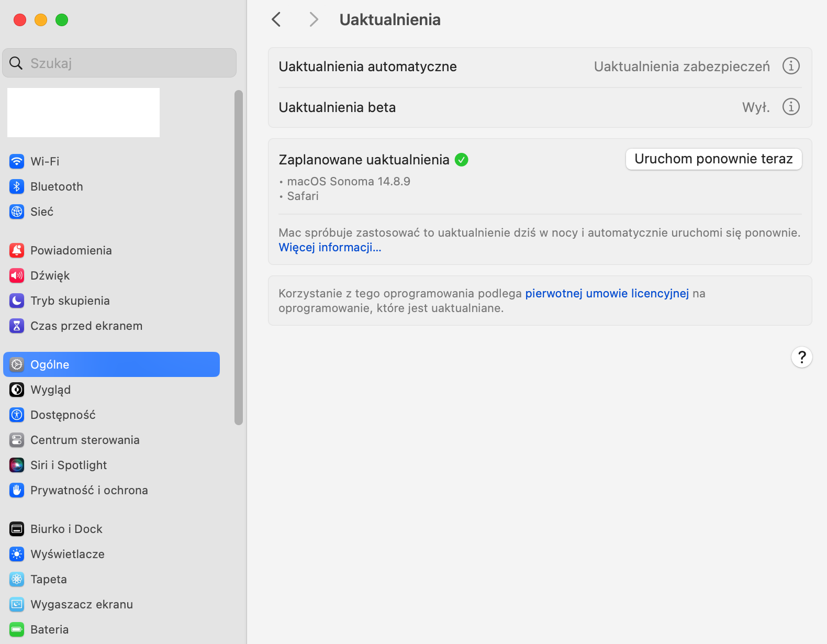Click the sidebar vertical scrollbar
Viewport: 827px width, 644px height.
pos(239,257)
